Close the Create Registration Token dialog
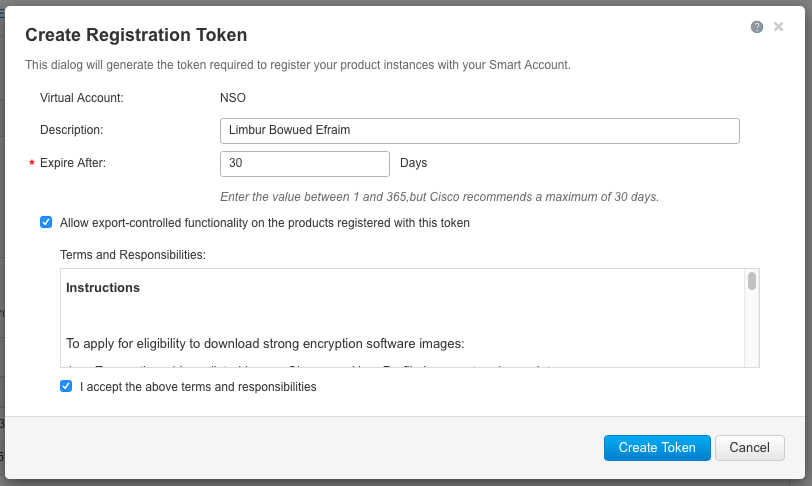 tap(779, 27)
